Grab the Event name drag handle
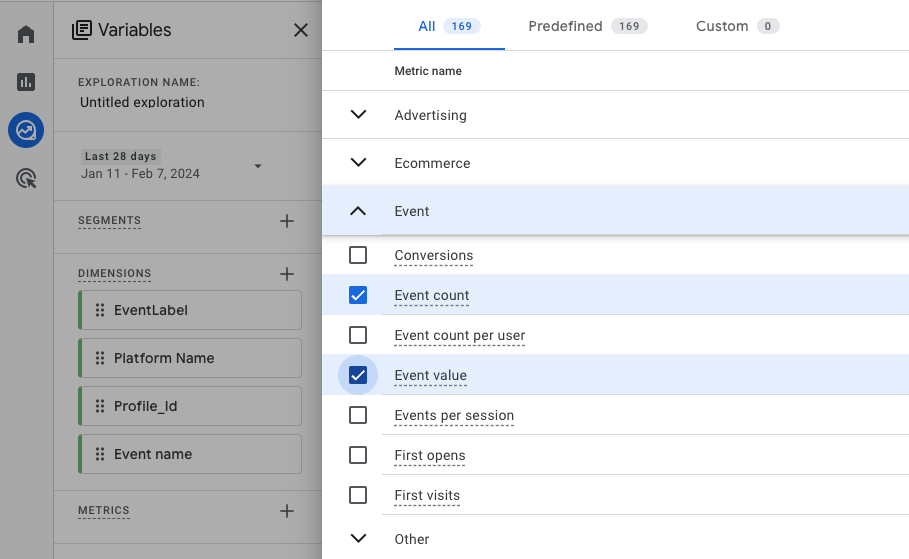The height and width of the screenshot is (559, 909). (x=100, y=454)
